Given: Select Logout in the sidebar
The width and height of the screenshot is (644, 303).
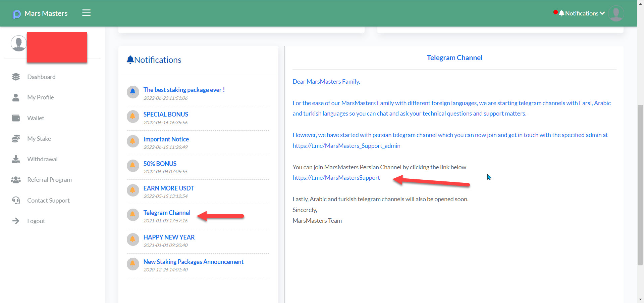Looking at the screenshot, I should (x=36, y=221).
